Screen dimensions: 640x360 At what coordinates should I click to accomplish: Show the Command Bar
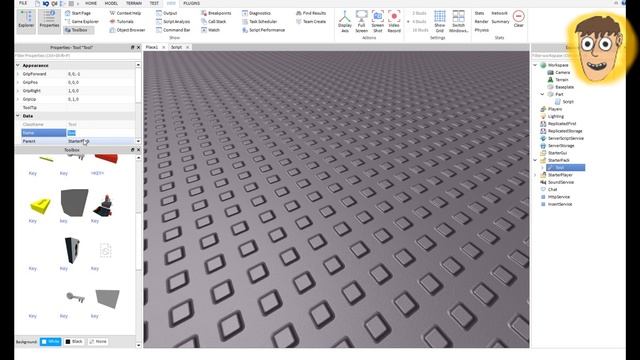point(173,30)
